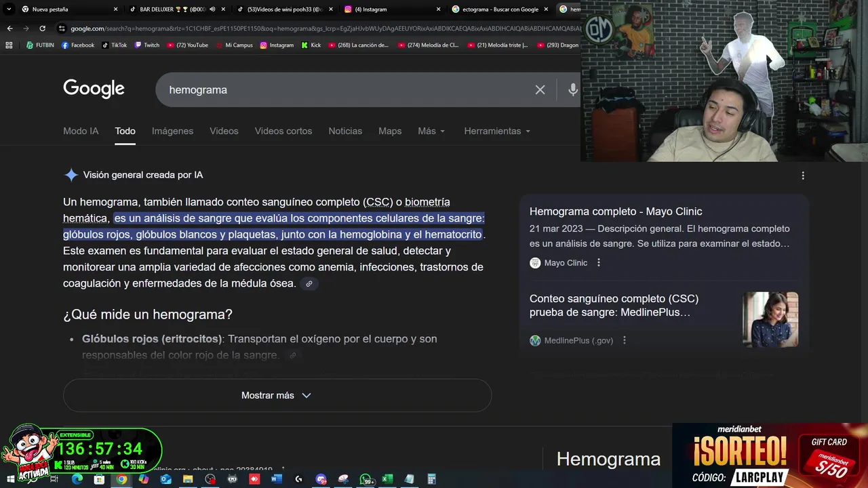Open Logitech G HUB from the taskbar
Screen dimensions: 868x488
coord(298,479)
